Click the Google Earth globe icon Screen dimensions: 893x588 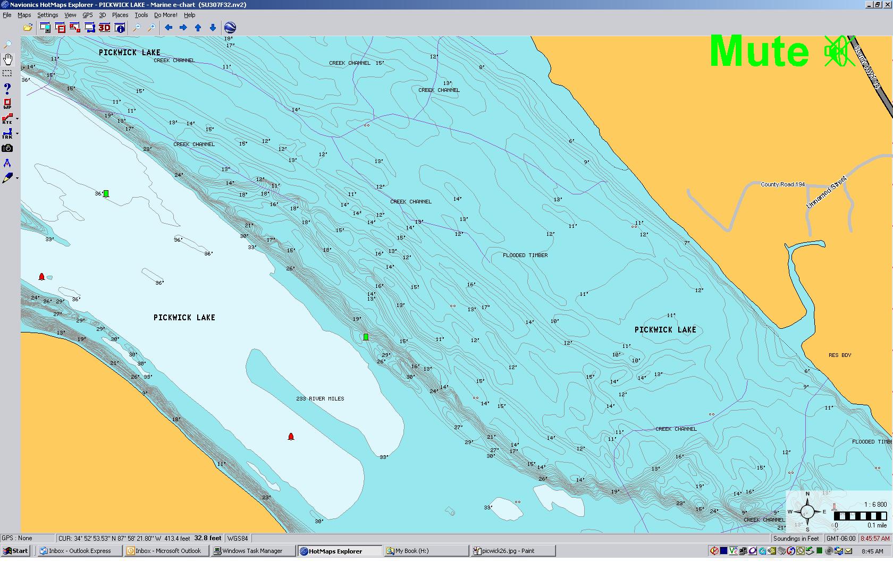[230, 28]
